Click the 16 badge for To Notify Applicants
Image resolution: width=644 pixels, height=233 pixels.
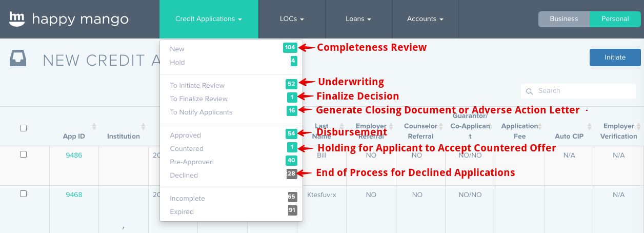click(x=292, y=111)
